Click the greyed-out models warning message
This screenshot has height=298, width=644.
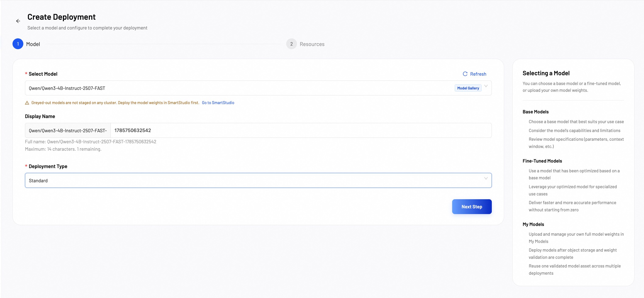(x=115, y=103)
